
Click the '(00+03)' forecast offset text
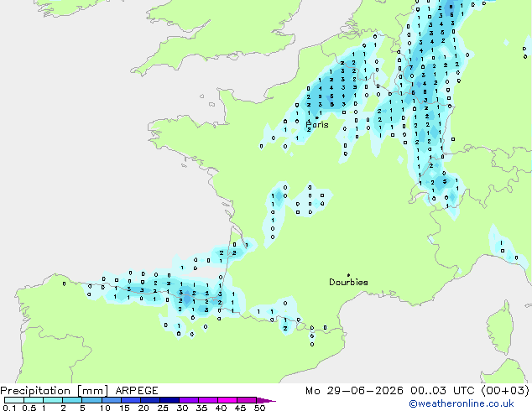point(505,391)
